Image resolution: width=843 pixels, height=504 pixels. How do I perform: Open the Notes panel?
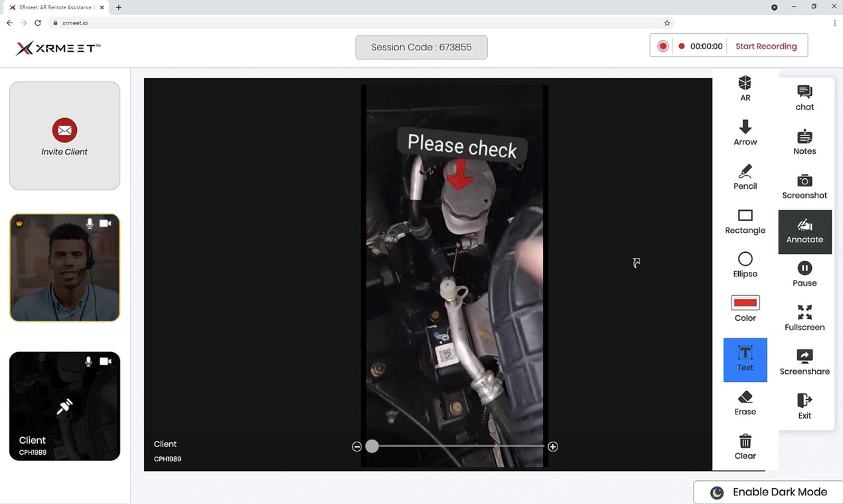point(805,142)
